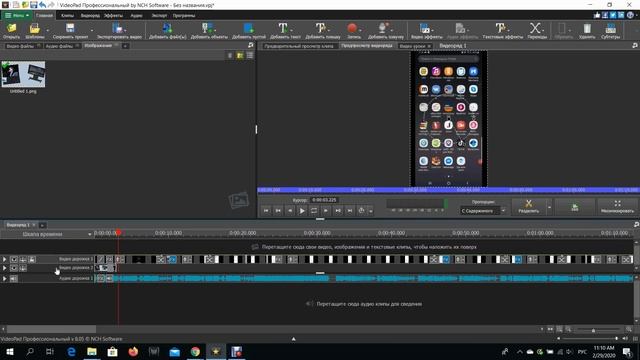Expand Video track 1
The width and height of the screenshot is (640, 360).
point(4,259)
